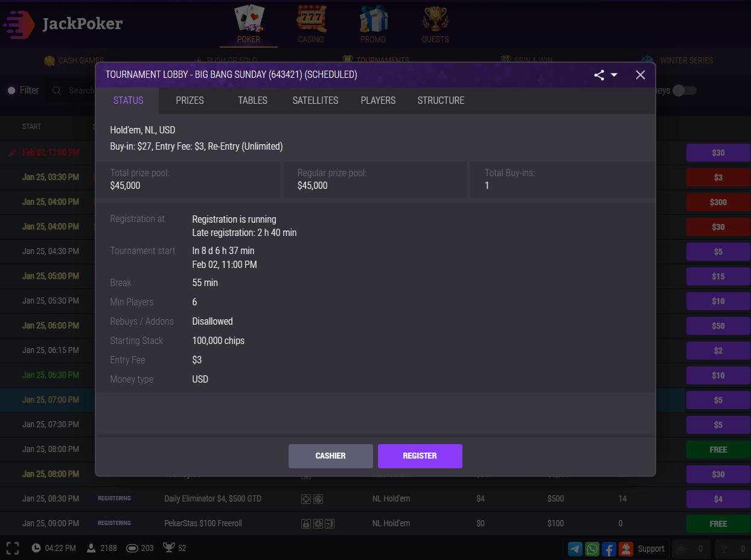Image resolution: width=751 pixels, height=560 pixels.
Task: Click the Register button
Action: click(420, 456)
